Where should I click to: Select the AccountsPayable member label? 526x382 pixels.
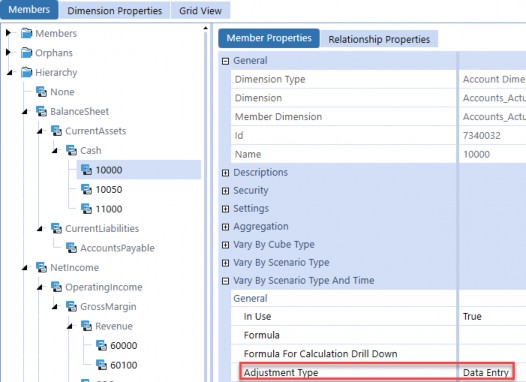coord(117,248)
